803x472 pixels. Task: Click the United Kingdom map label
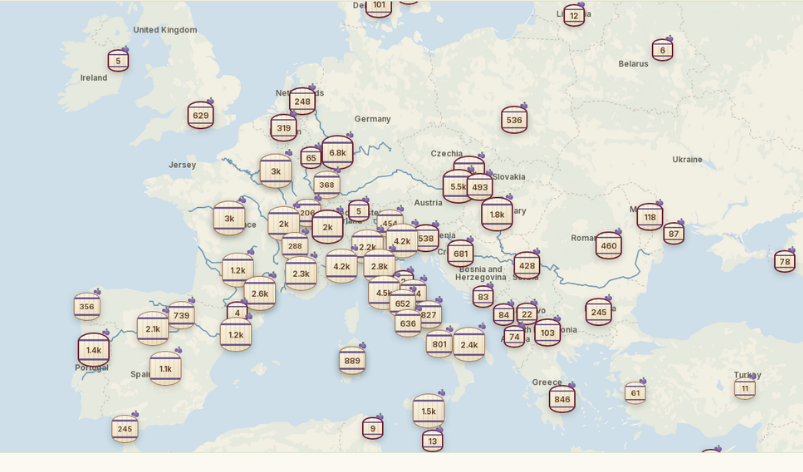pyautogui.click(x=165, y=30)
